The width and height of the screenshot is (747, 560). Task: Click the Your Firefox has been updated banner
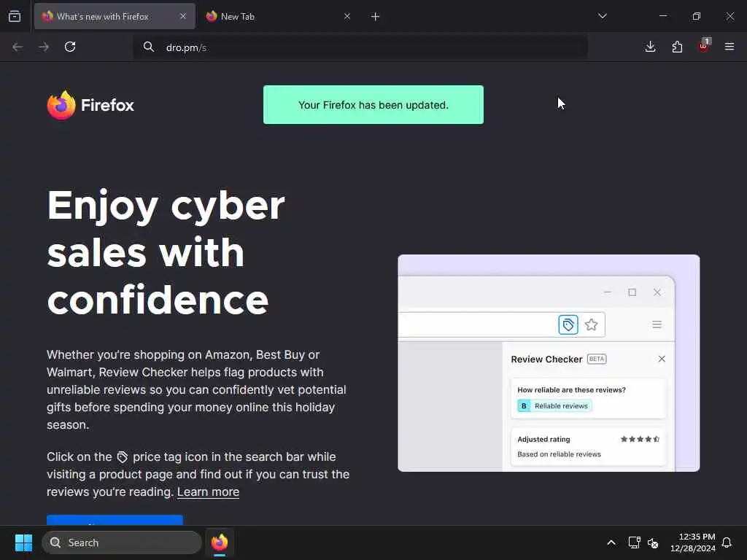(373, 105)
